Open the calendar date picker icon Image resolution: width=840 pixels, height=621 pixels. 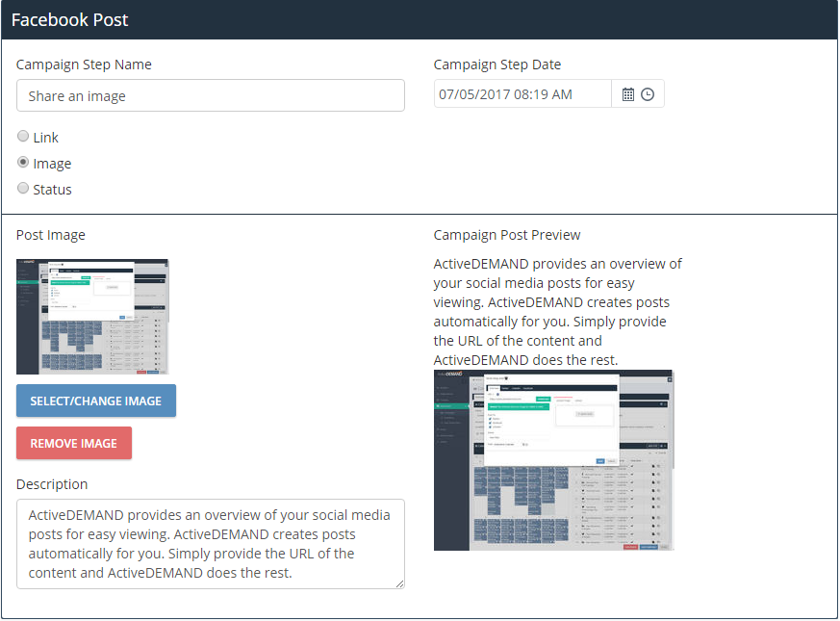click(628, 94)
